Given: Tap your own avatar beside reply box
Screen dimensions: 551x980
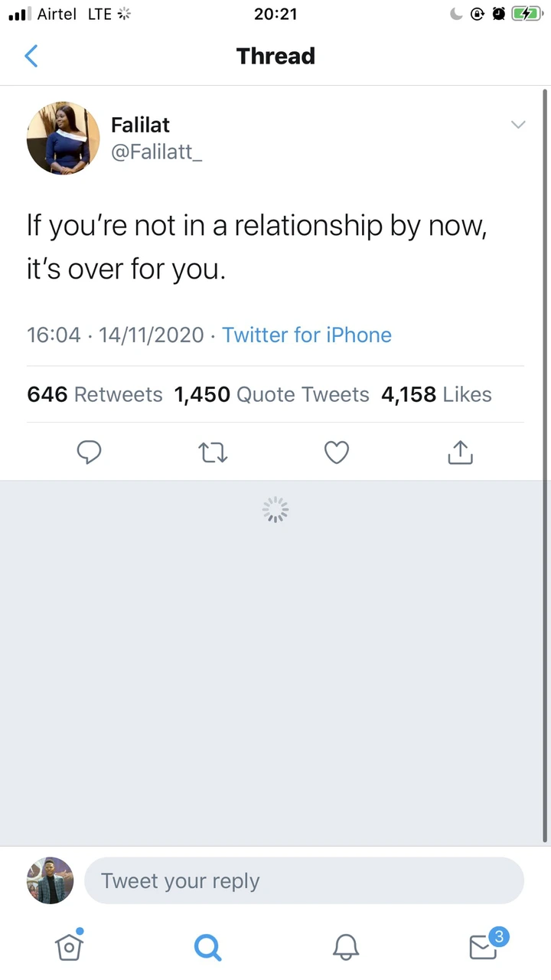Looking at the screenshot, I should point(51,880).
